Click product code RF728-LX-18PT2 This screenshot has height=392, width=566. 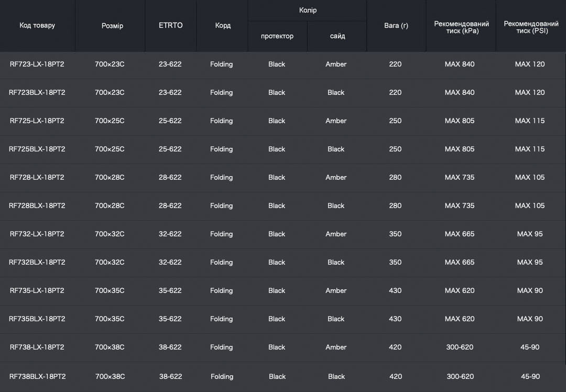click(37, 178)
